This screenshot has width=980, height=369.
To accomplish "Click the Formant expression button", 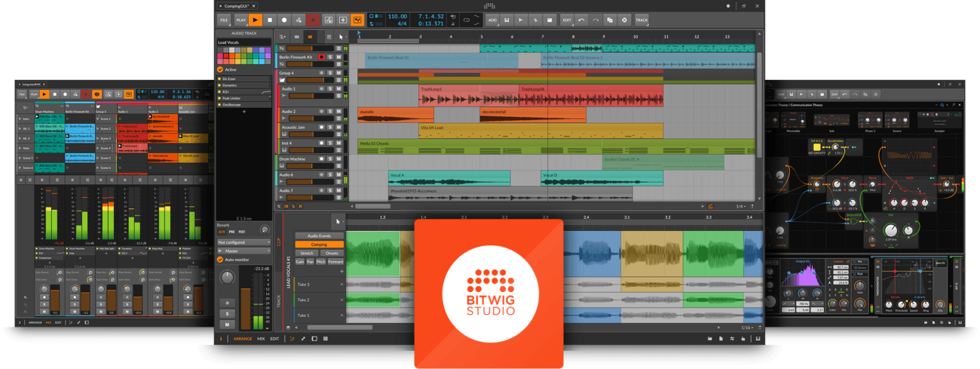I will tap(335, 262).
